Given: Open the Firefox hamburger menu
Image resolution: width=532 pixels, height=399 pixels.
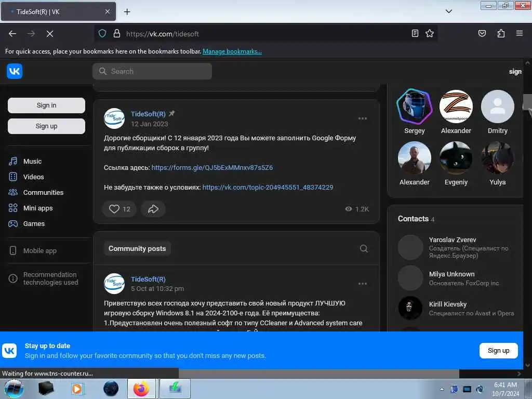Looking at the screenshot, I should point(520,33).
